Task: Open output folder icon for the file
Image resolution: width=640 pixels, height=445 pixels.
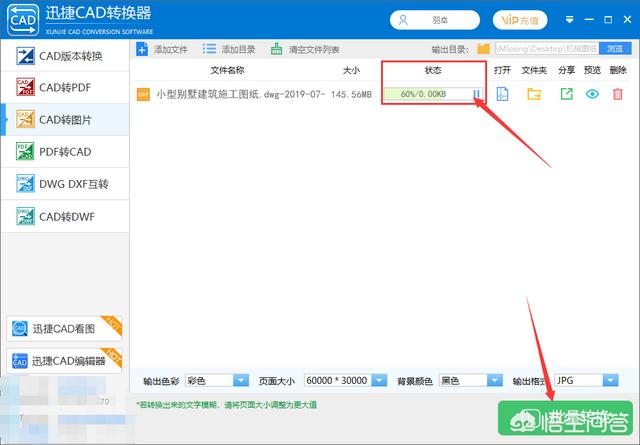Action: click(534, 94)
